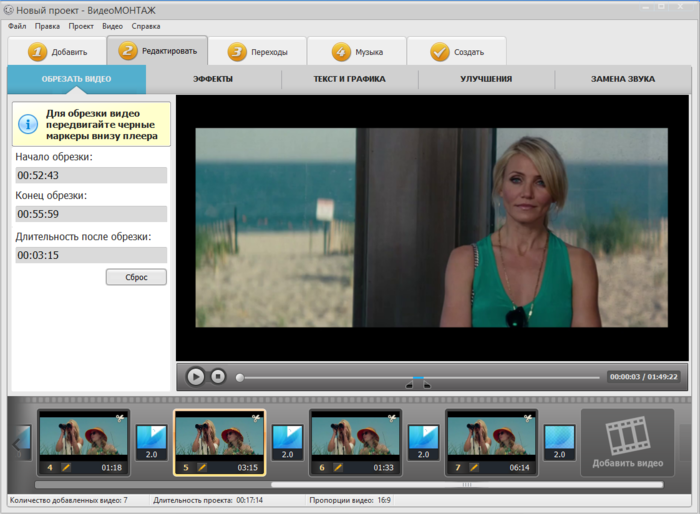Select clip 6 thumbnail in the timeline

tap(355, 435)
